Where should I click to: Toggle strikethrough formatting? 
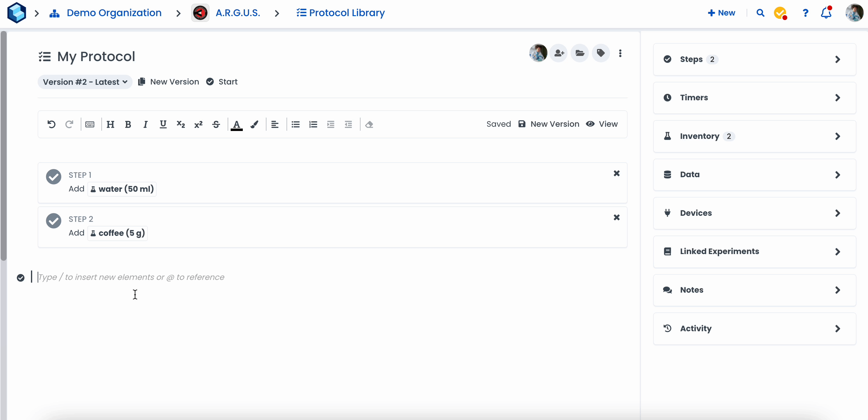[x=216, y=125]
